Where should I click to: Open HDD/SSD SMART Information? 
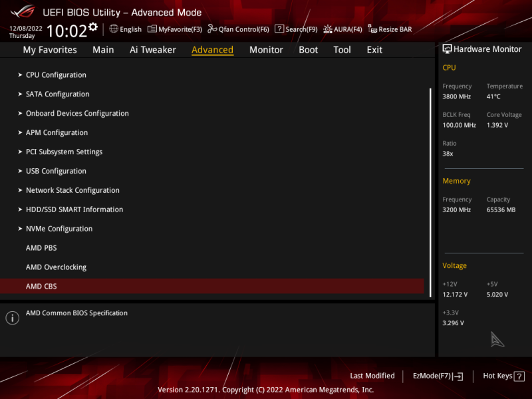click(74, 209)
